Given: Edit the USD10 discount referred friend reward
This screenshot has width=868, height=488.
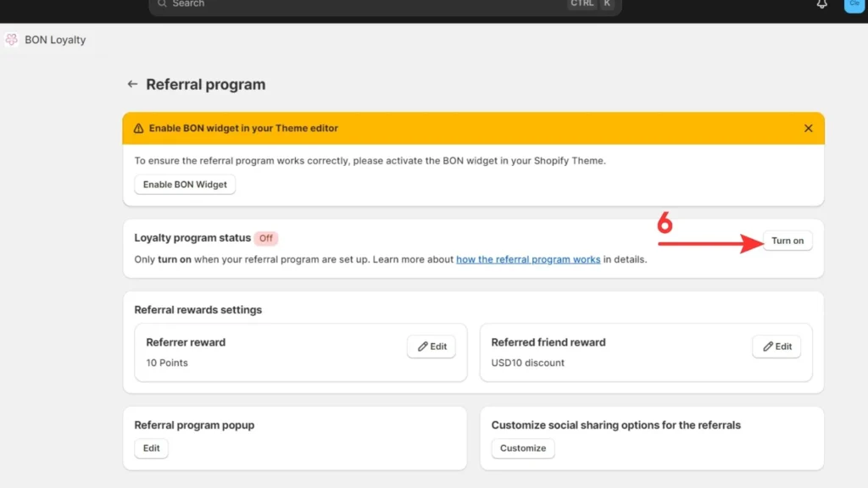Looking at the screenshot, I should tap(776, 346).
